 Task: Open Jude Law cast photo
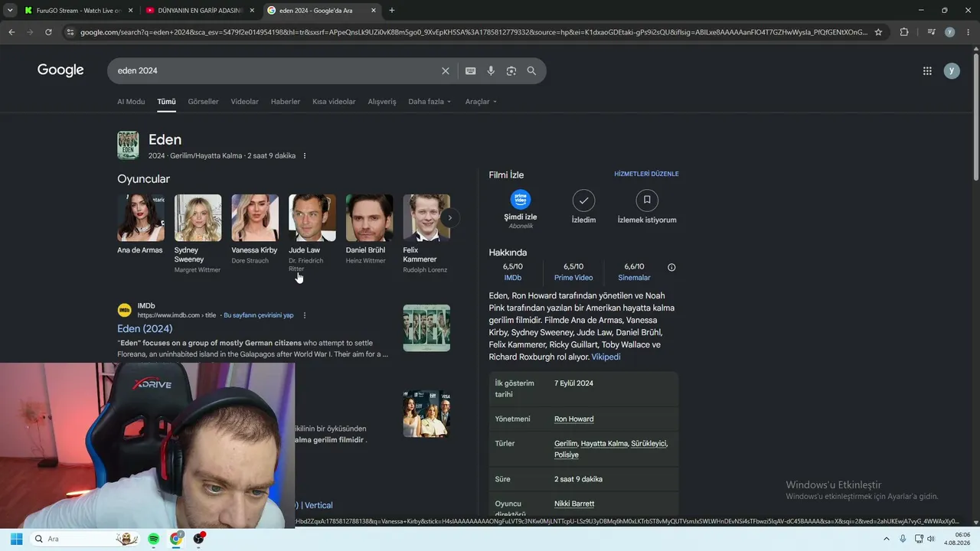coord(312,217)
